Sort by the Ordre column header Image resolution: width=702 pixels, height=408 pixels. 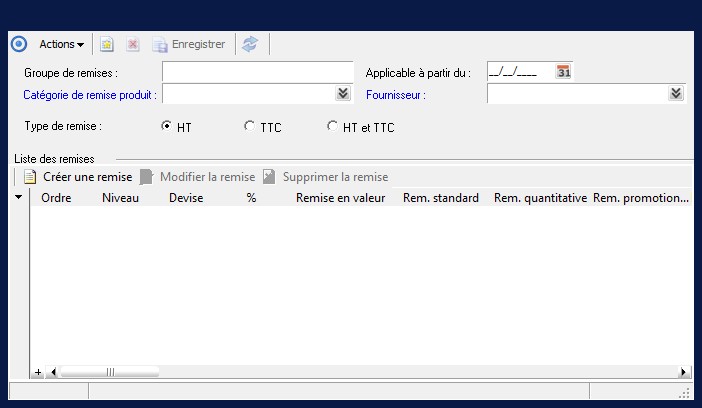56,198
